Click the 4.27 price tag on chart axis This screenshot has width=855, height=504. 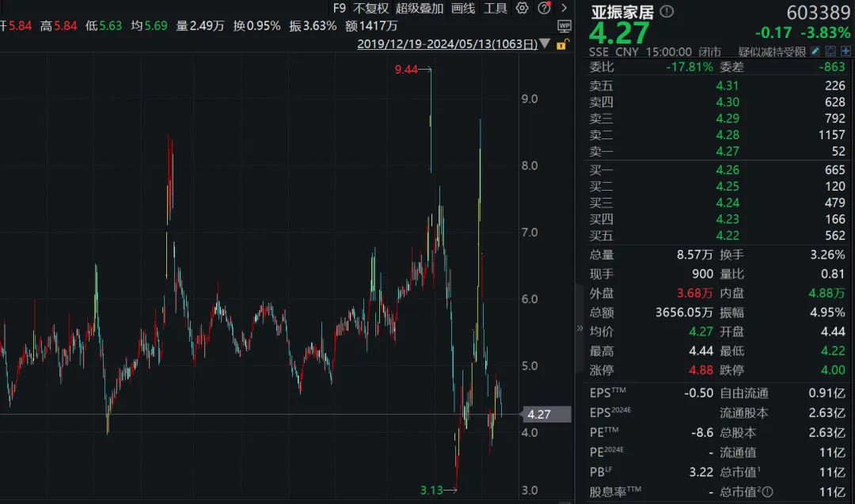coord(546,414)
